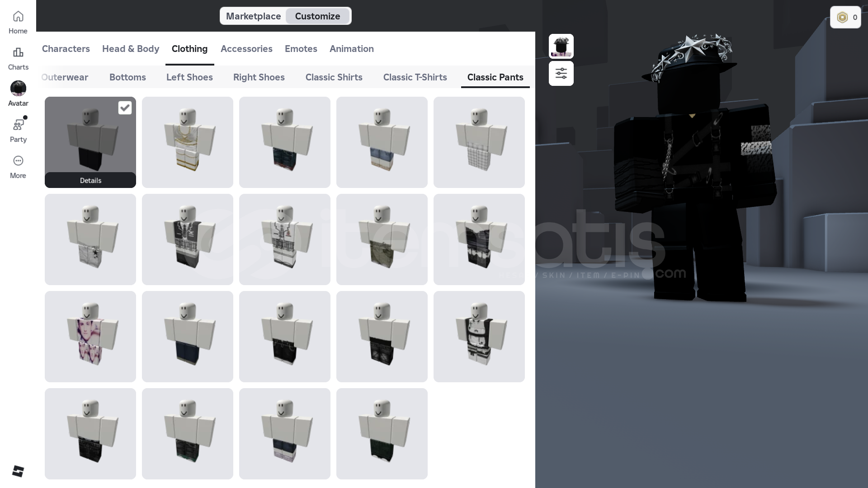Go to Home in sidebar

pos(18,22)
